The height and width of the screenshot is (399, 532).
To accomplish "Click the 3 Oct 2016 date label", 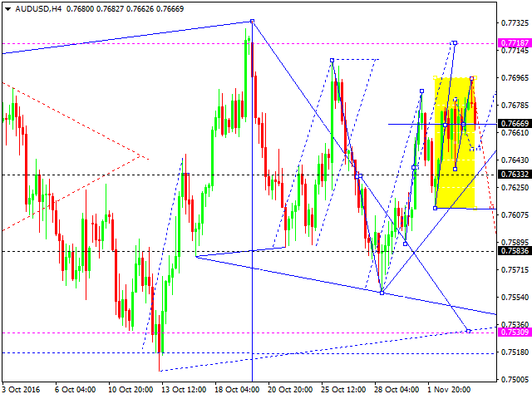I will point(22,390).
